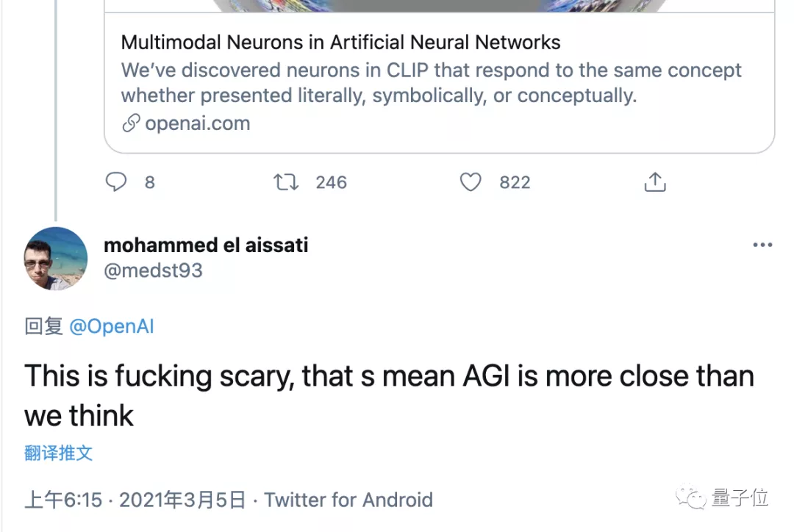Image resolution: width=794 pixels, height=532 pixels.
Task: Click the chain link icon beside openai.com
Action: click(x=131, y=123)
